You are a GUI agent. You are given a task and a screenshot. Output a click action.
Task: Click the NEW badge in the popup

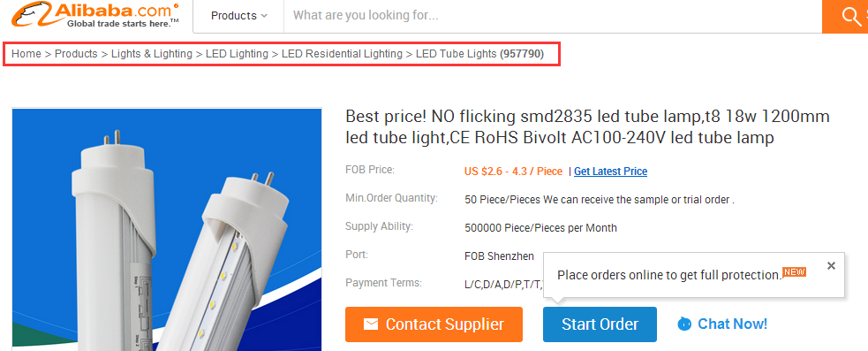tap(795, 271)
